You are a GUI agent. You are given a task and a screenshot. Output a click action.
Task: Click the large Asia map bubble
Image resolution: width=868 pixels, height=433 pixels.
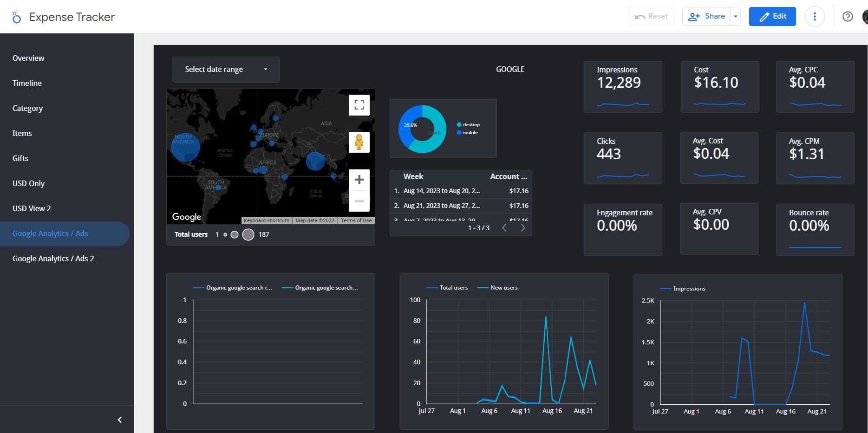[315, 161]
